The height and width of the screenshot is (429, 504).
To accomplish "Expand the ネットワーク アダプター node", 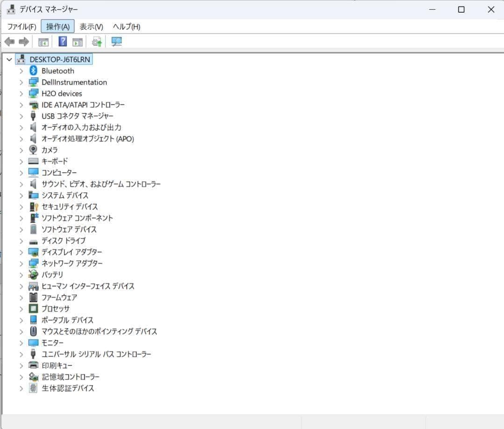I will pos(21,263).
